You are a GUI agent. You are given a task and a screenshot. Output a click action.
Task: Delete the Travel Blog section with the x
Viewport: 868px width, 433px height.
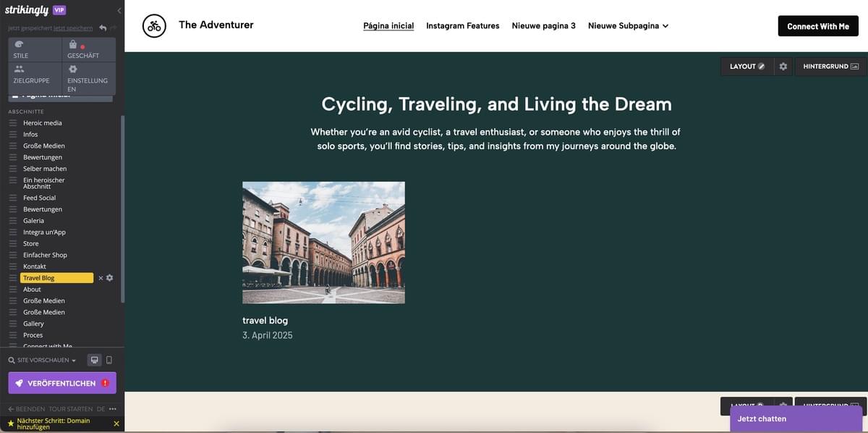coord(101,278)
